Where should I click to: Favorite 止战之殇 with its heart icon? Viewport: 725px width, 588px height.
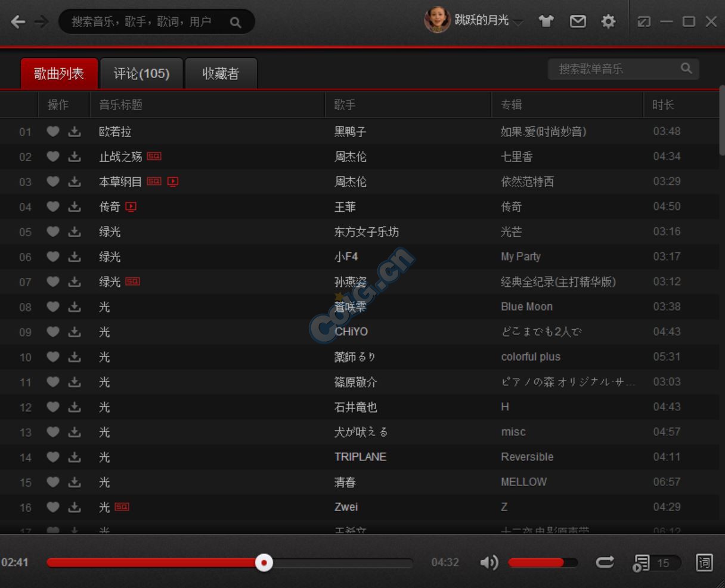[53, 156]
